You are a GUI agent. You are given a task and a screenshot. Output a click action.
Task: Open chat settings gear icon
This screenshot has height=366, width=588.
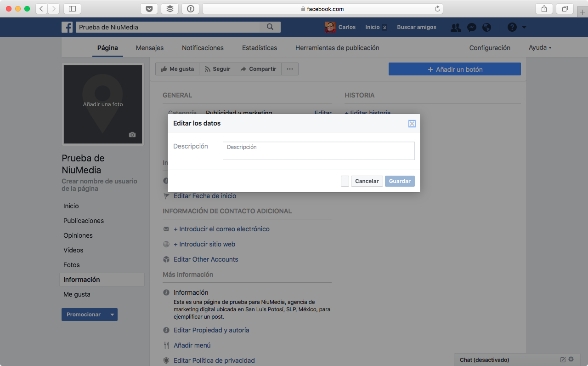tap(571, 360)
